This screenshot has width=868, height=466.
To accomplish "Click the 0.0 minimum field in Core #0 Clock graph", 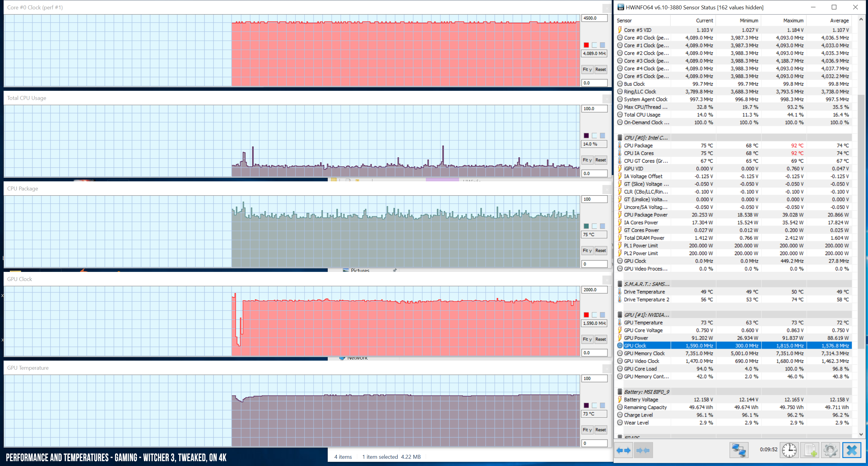I will [594, 83].
